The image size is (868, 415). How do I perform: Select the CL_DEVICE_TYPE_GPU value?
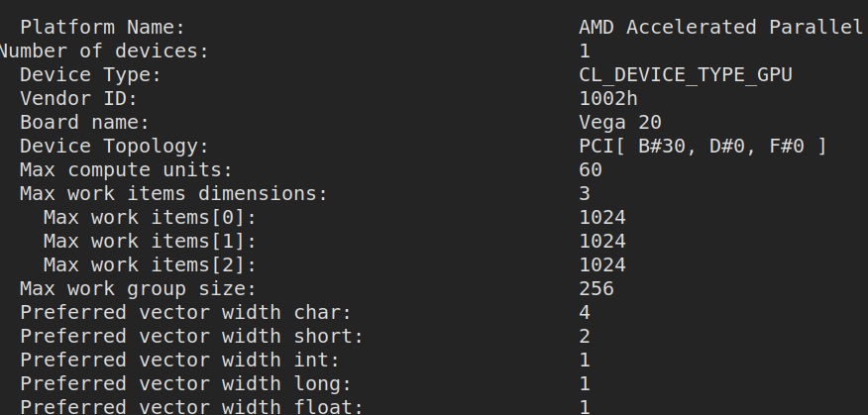(686, 75)
